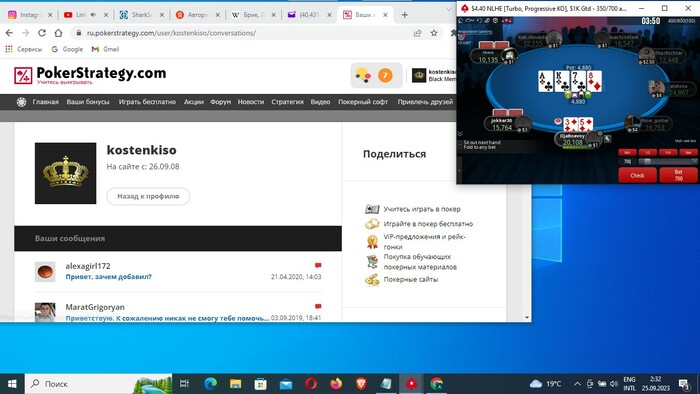Open the lobby home icon in poker window

pos(460,21)
